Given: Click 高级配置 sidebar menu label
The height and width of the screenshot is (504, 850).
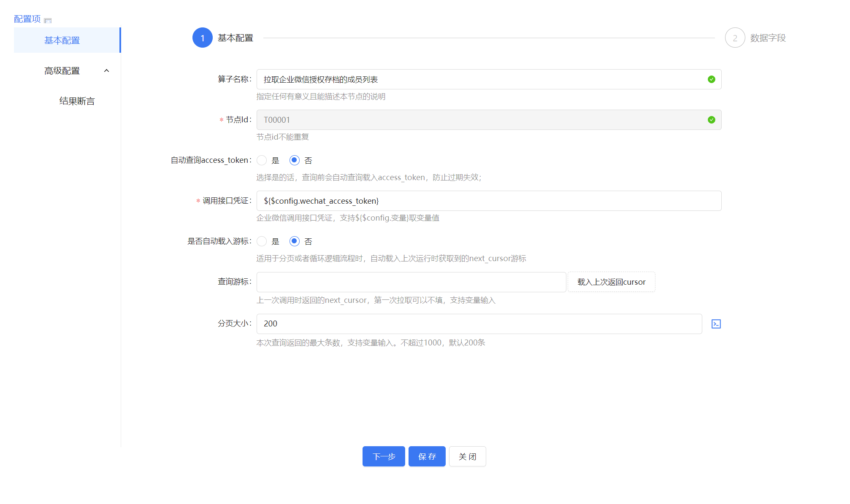Looking at the screenshot, I should (62, 71).
